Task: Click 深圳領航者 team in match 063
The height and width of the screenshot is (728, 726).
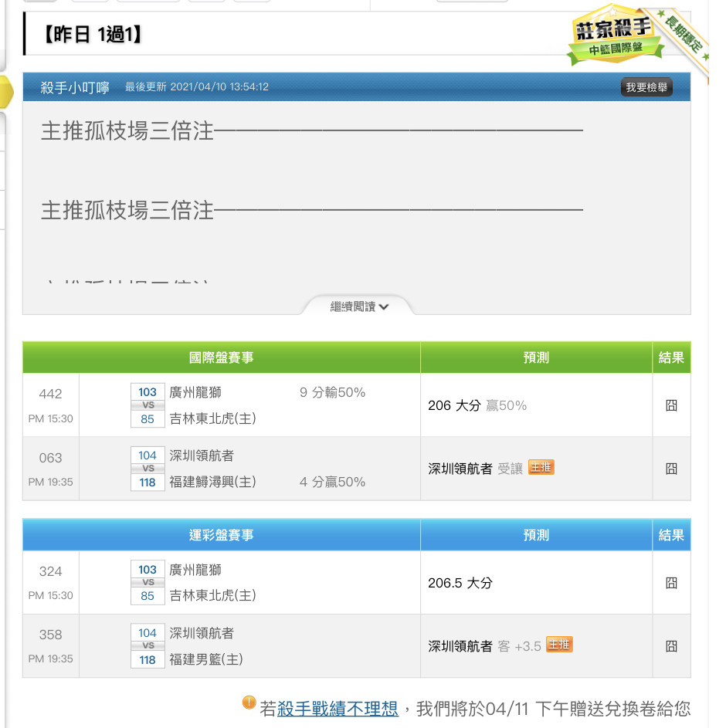Action: click(x=202, y=455)
